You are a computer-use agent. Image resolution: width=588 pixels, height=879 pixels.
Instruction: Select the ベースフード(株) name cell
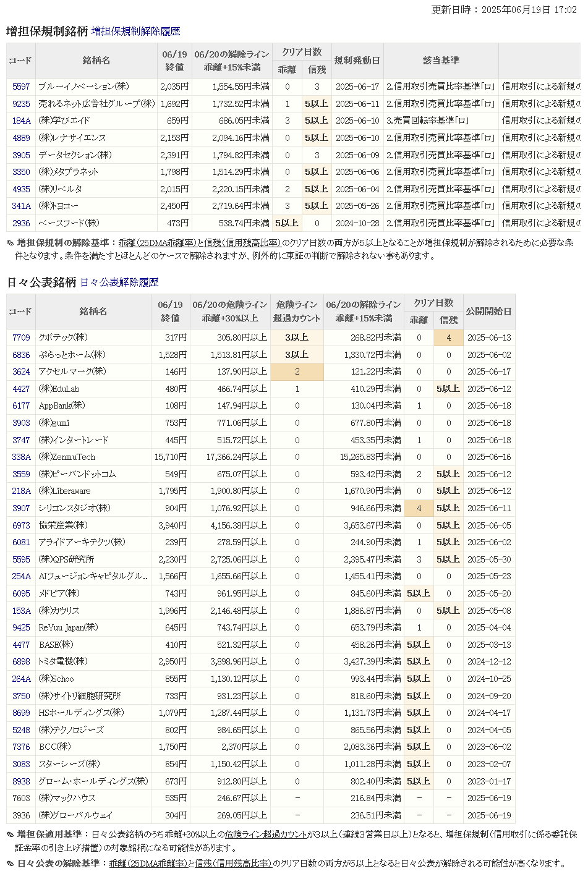(96, 223)
